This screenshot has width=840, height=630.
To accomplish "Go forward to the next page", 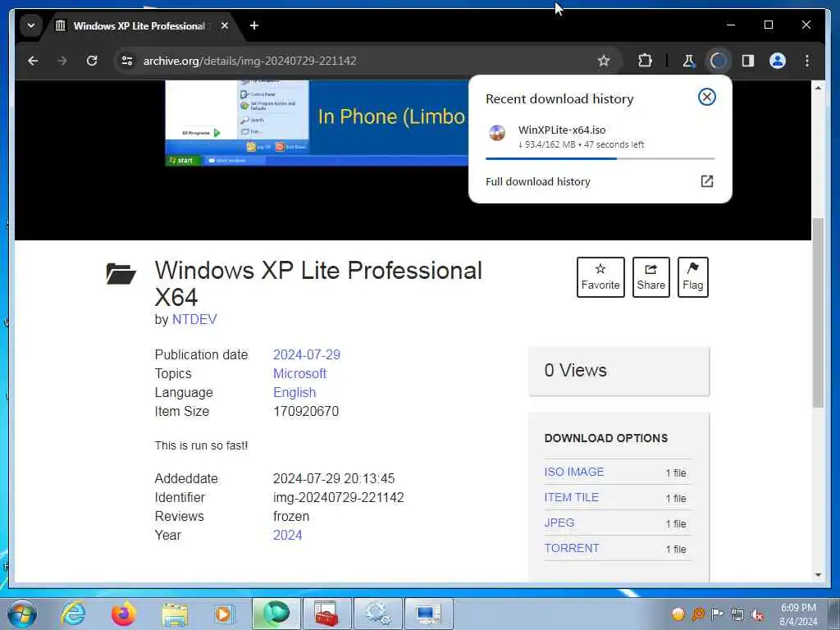I will [x=62, y=61].
